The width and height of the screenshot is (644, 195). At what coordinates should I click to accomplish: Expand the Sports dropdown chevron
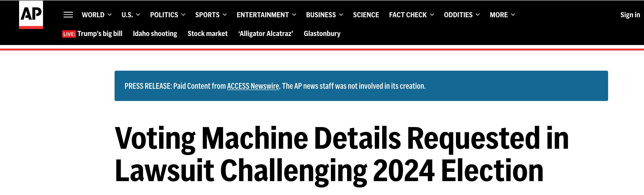(225, 15)
